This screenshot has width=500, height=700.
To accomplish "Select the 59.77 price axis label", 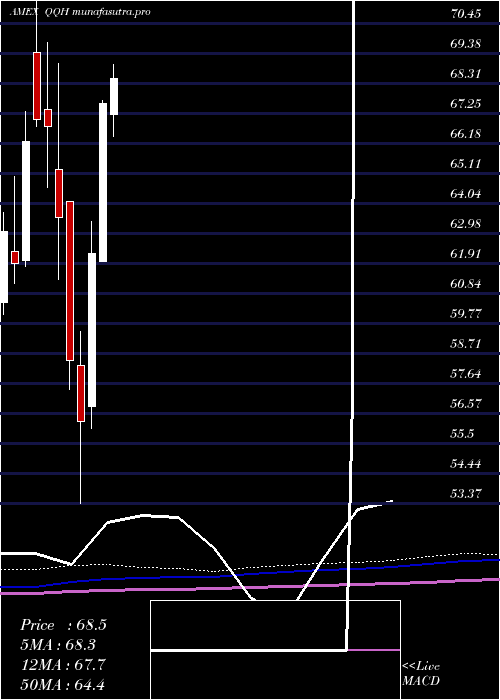I will (466, 313).
